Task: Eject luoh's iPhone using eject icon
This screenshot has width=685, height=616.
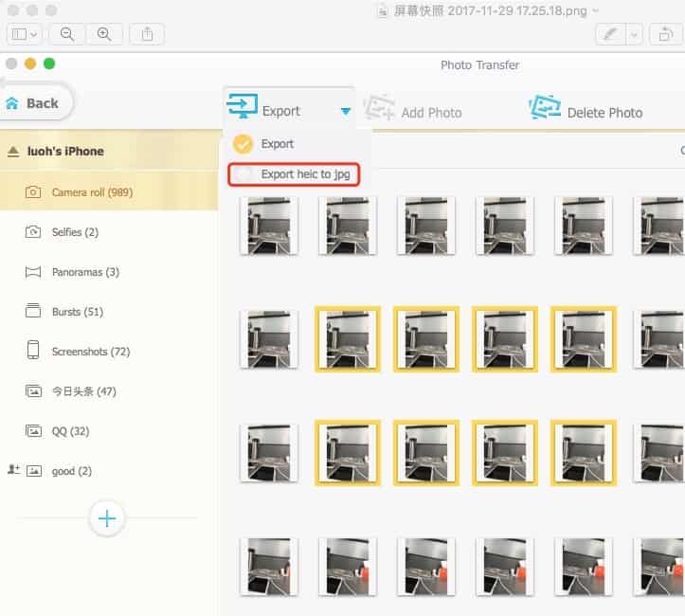Action: 13,152
